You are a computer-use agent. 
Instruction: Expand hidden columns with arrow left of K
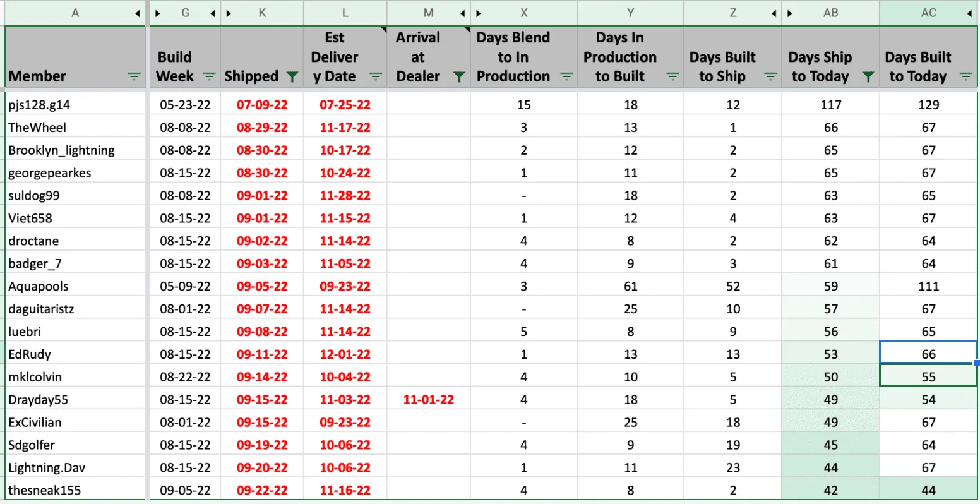click(228, 13)
